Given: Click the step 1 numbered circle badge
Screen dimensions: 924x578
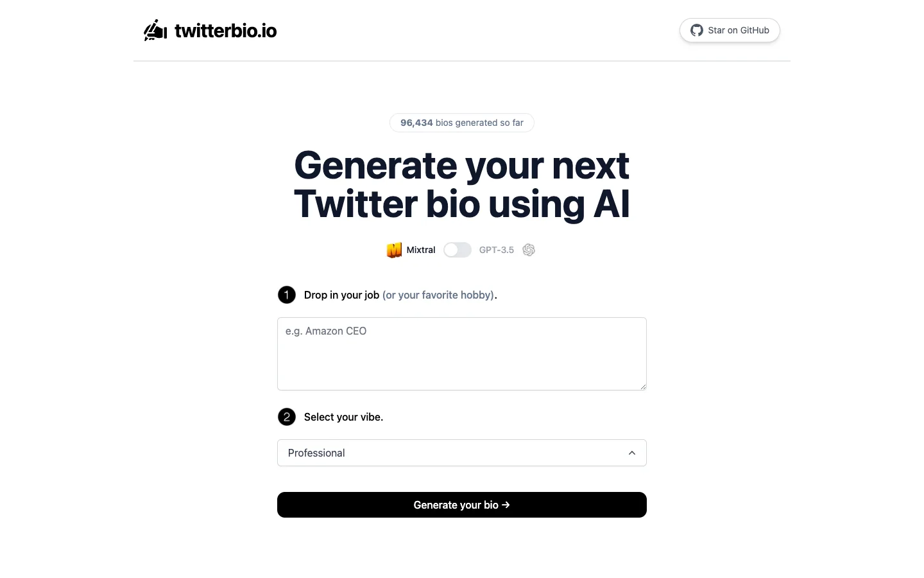Looking at the screenshot, I should tap(287, 295).
